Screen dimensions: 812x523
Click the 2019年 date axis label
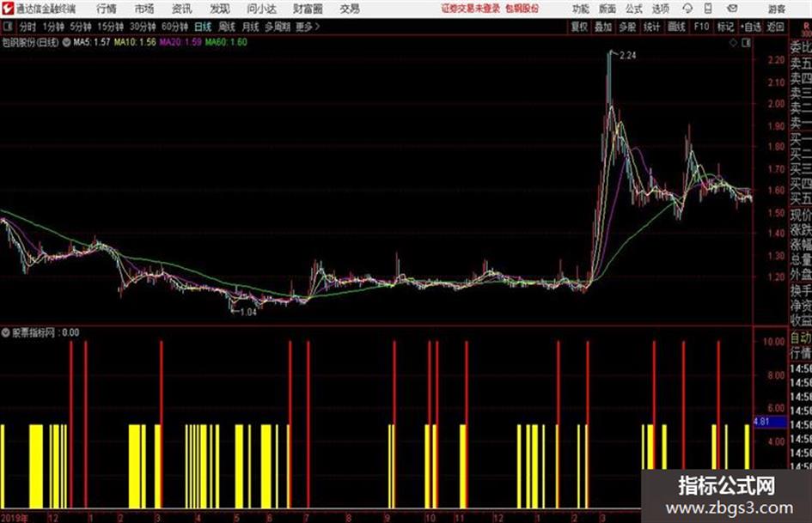(14, 517)
